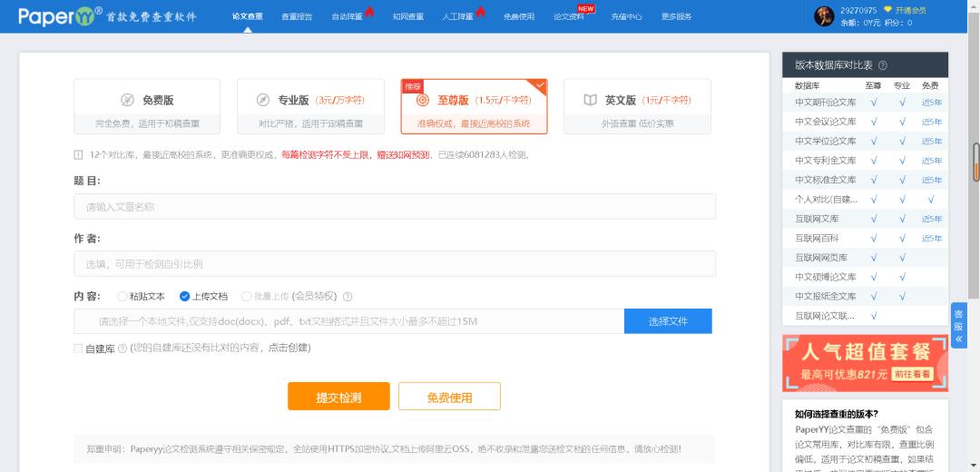Click 前往看看 on the promo banner
The width and height of the screenshot is (980, 472).
click(x=913, y=374)
